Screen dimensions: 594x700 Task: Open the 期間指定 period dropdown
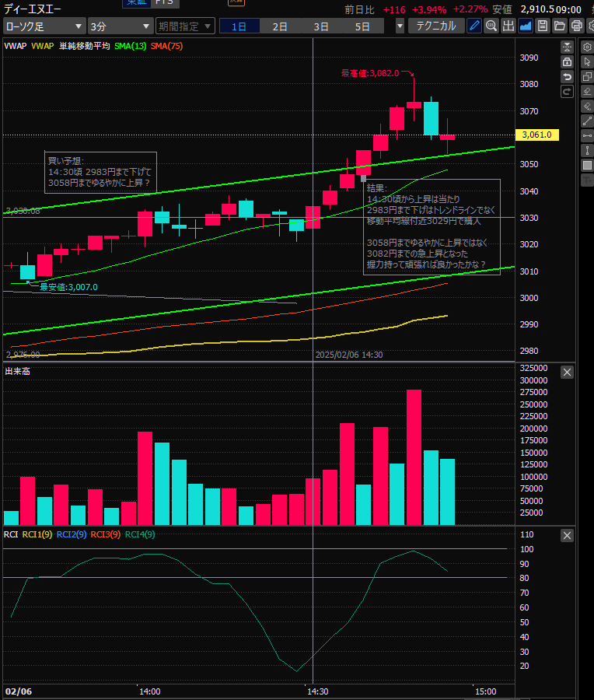185,26
